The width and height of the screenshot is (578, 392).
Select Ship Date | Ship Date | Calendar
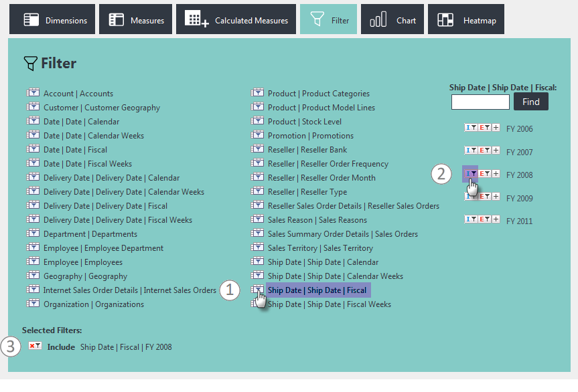323,262
